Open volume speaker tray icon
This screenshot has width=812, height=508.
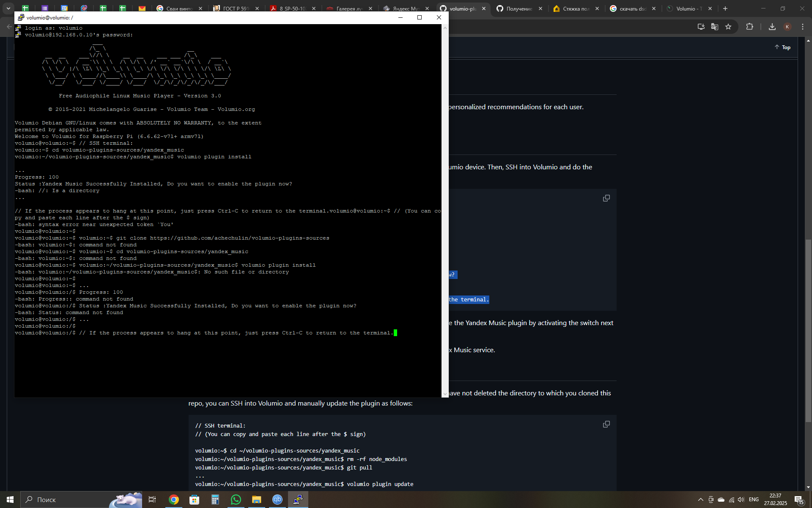tap(741, 500)
